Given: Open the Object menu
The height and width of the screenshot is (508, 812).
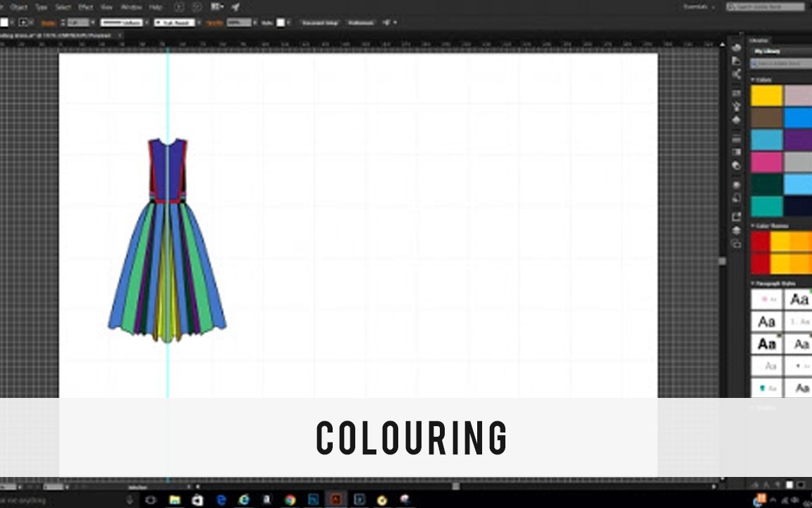Looking at the screenshot, I should [18, 7].
